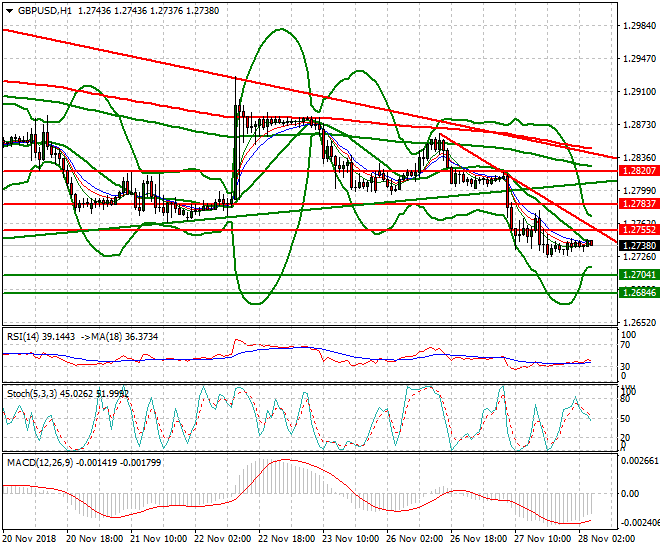Click the 1.28730 price scale value
This screenshot has height=550, width=660.
[639, 125]
